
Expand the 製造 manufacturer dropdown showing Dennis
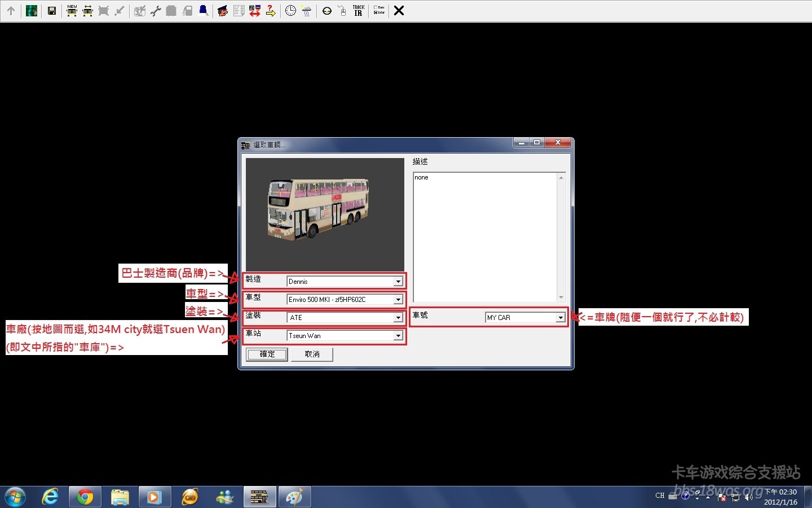coord(398,282)
